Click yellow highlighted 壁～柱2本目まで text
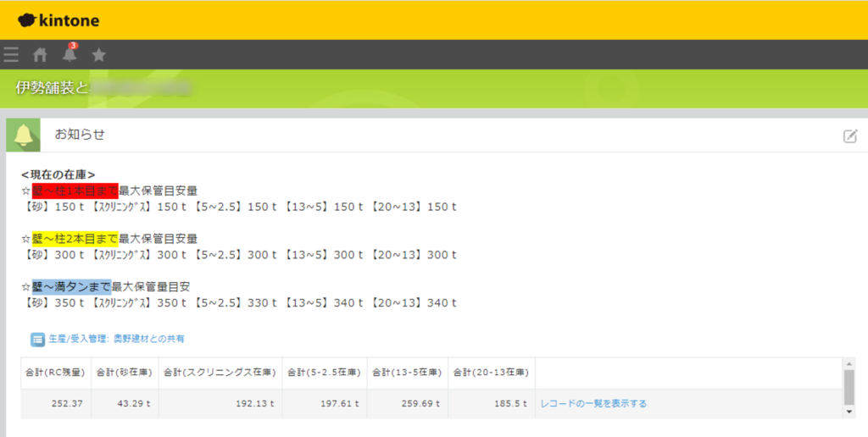Screen dimensions: 868x437 pyautogui.click(x=75, y=239)
